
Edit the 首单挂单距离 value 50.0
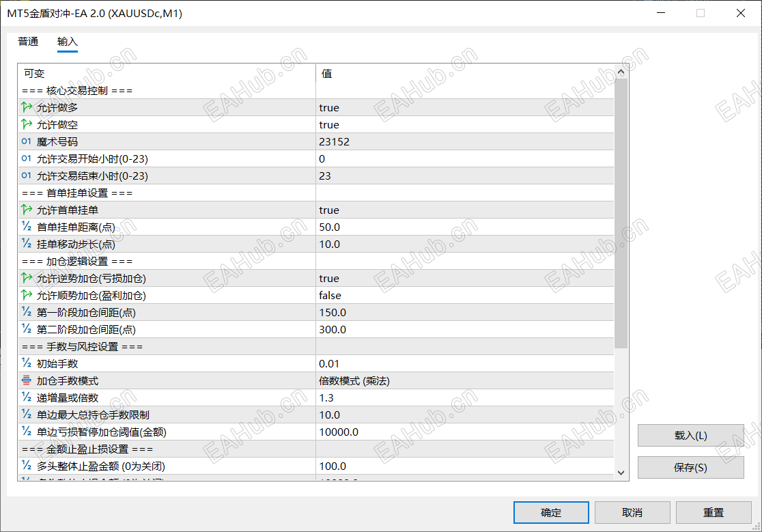click(464, 227)
